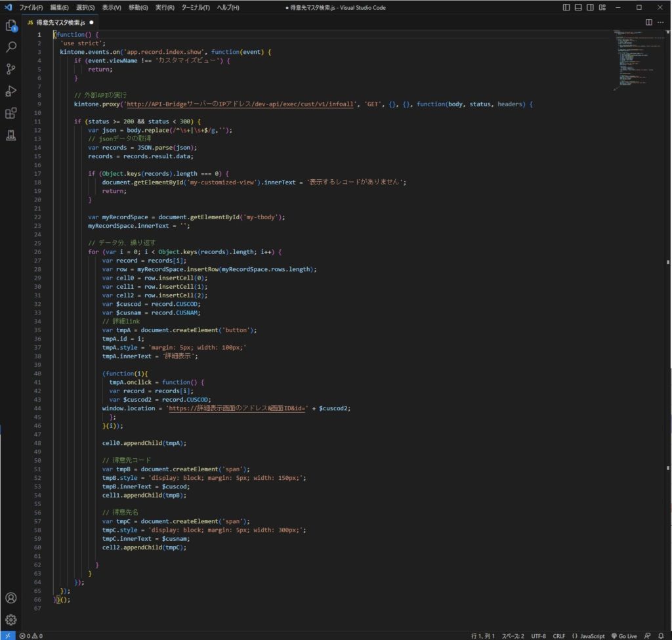Open the ターミナル(T) menu
Screen dimensions: 672x640
pyautogui.click(x=196, y=8)
